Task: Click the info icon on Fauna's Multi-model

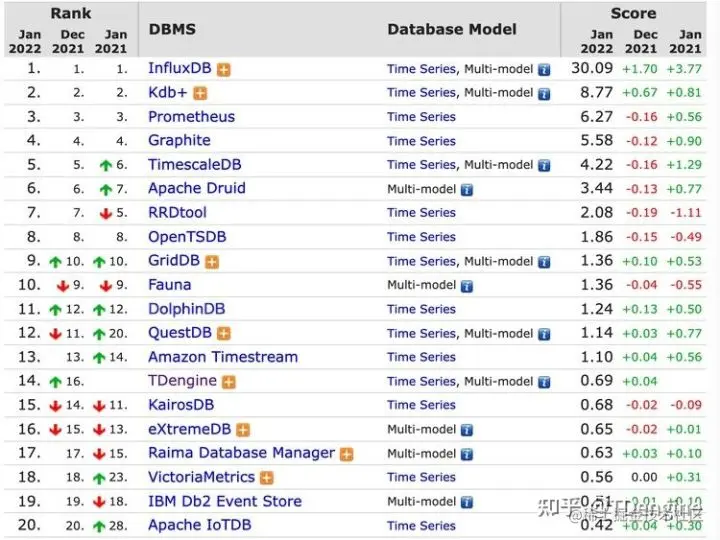Action: point(467,285)
